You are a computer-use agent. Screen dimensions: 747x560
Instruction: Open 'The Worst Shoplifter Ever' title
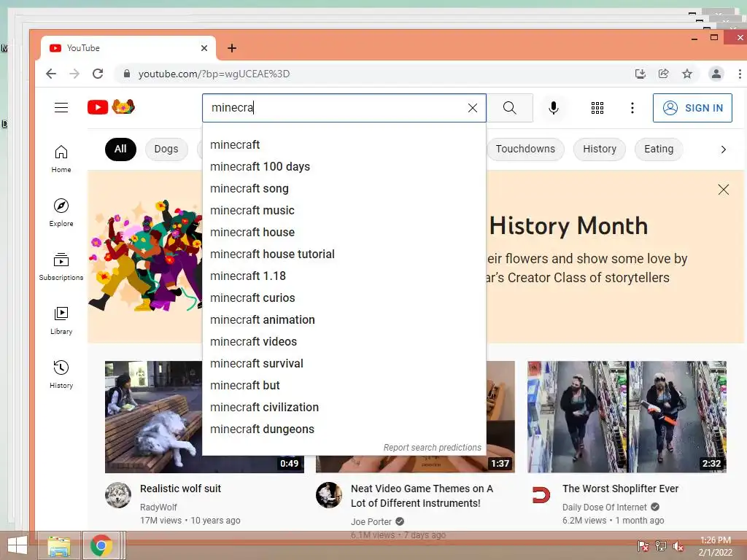620,489
